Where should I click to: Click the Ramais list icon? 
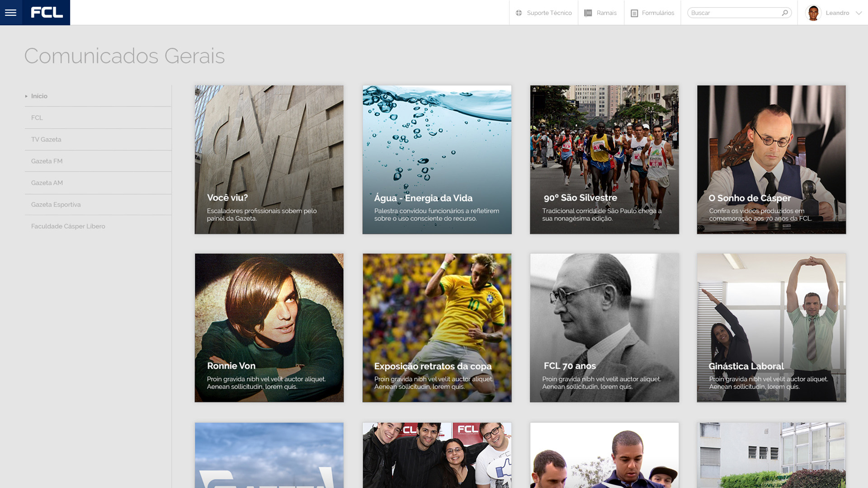coord(588,13)
